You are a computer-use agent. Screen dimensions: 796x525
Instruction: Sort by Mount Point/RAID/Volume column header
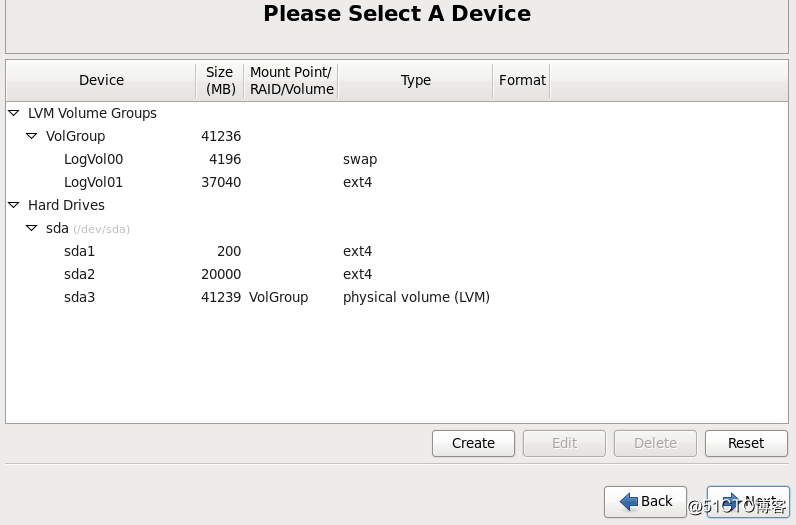[x=291, y=80]
